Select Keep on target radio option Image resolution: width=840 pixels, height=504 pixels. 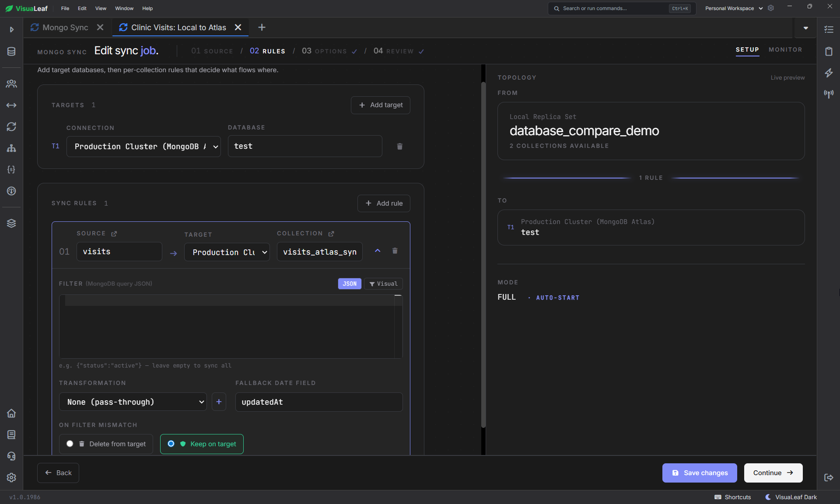[x=202, y=444]
